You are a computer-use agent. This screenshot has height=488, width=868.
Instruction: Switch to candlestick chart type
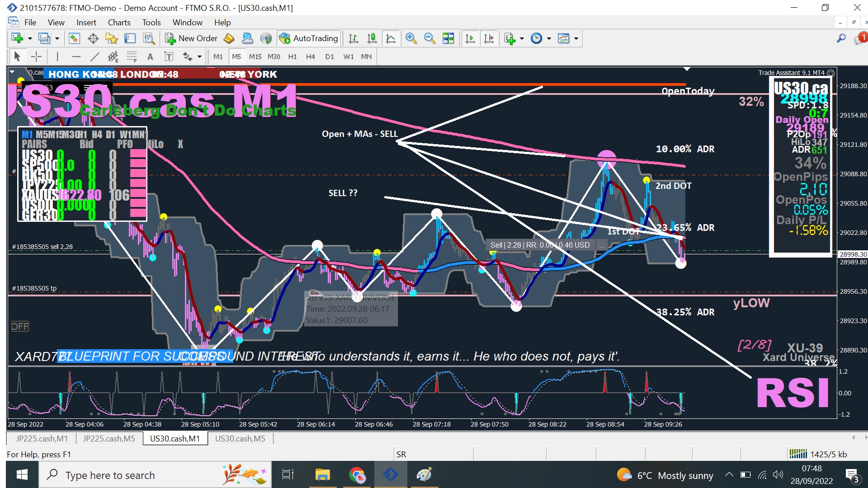[372, 38]
